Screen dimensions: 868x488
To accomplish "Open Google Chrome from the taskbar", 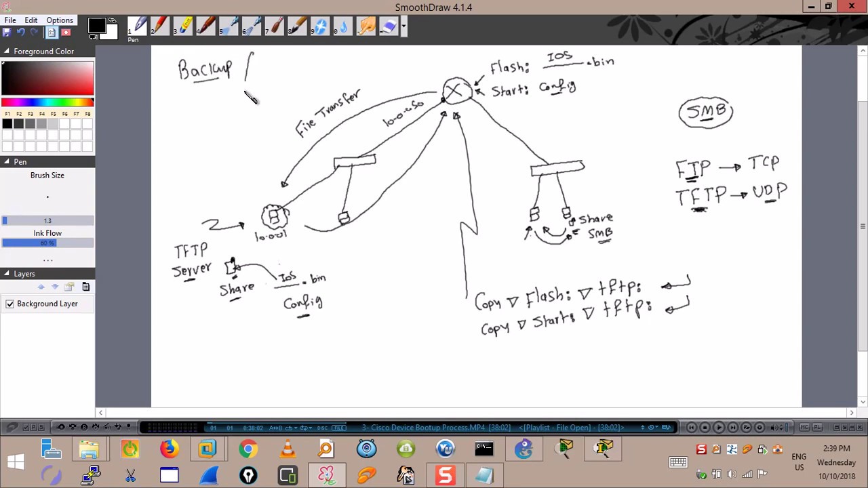I will click(x=248, y=449).
